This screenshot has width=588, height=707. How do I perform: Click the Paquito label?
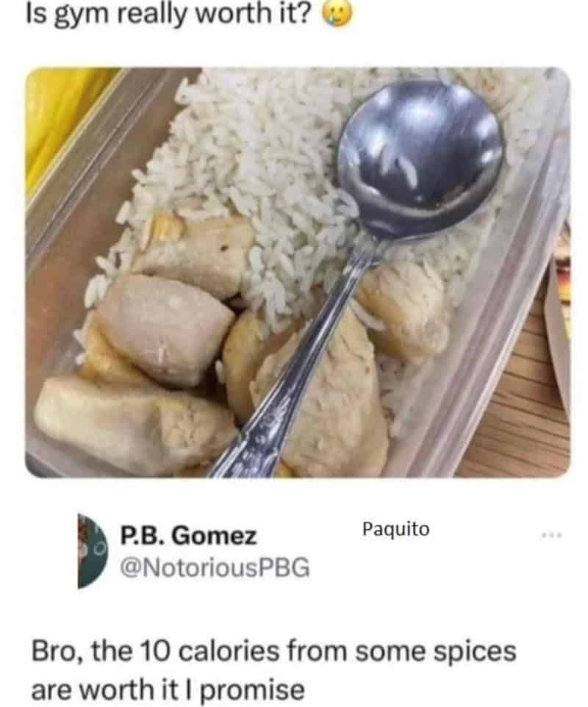pyautogui.click(x=396, y=528)
